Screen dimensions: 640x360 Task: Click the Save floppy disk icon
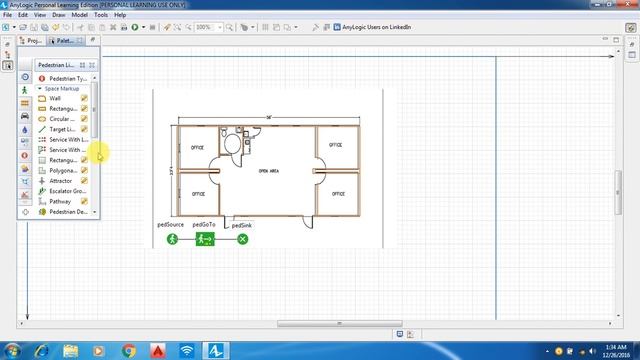click(34, 27)
